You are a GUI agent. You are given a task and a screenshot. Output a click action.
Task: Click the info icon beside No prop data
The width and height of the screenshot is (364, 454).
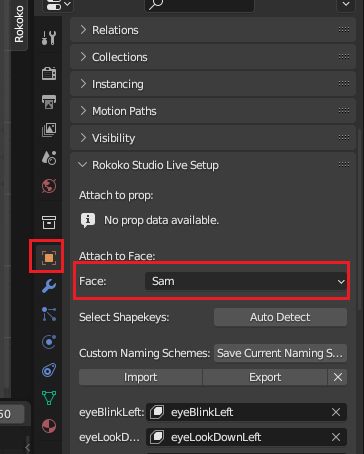coord(88,220)
